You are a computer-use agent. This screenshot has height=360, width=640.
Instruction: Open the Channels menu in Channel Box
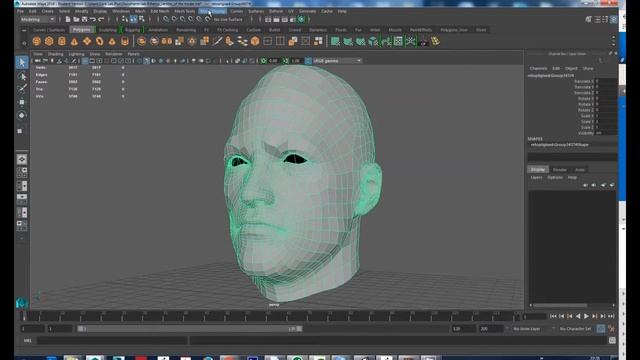pos(538,68)
